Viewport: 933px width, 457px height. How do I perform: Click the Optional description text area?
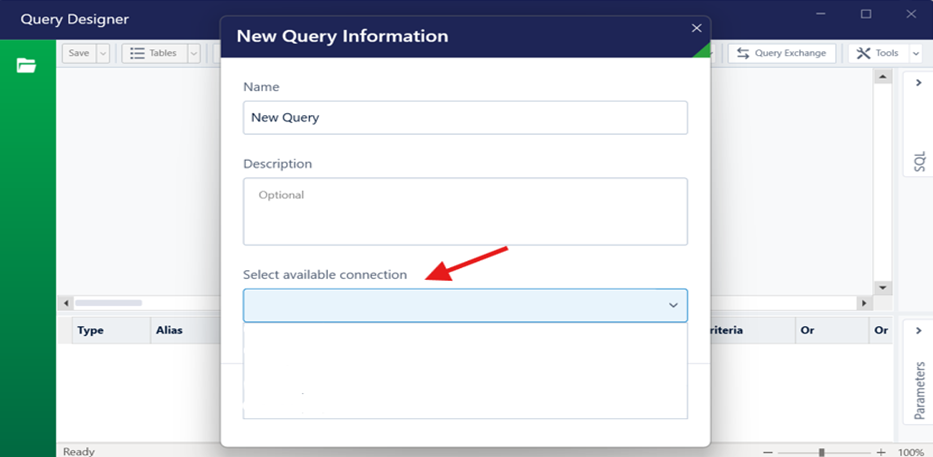coord(465,211)
